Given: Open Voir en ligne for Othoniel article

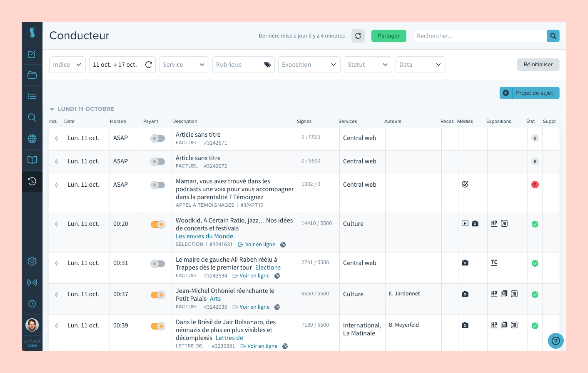Looking at the screenshot, I should 251,307.
